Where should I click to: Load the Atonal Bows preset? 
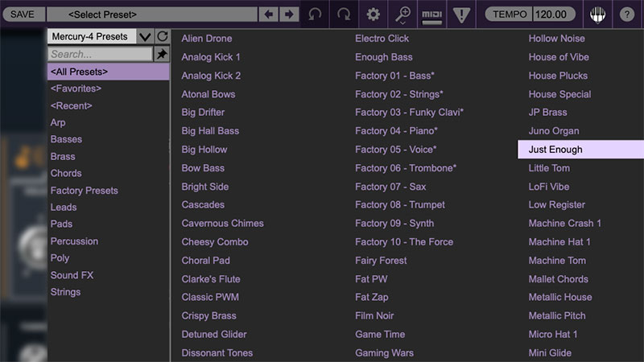point(208,94)
